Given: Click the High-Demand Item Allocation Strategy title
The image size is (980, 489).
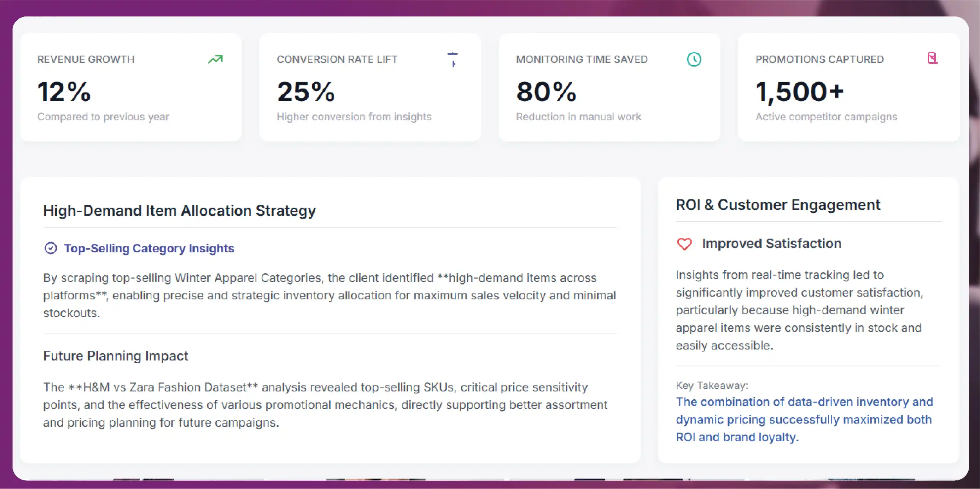Looking at the screenshot, I should tap(179, 211).
